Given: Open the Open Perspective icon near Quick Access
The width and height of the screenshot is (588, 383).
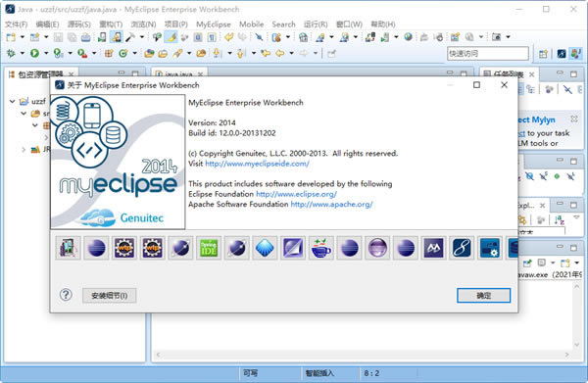Looking at the screenshot, I should coord(543,54).
